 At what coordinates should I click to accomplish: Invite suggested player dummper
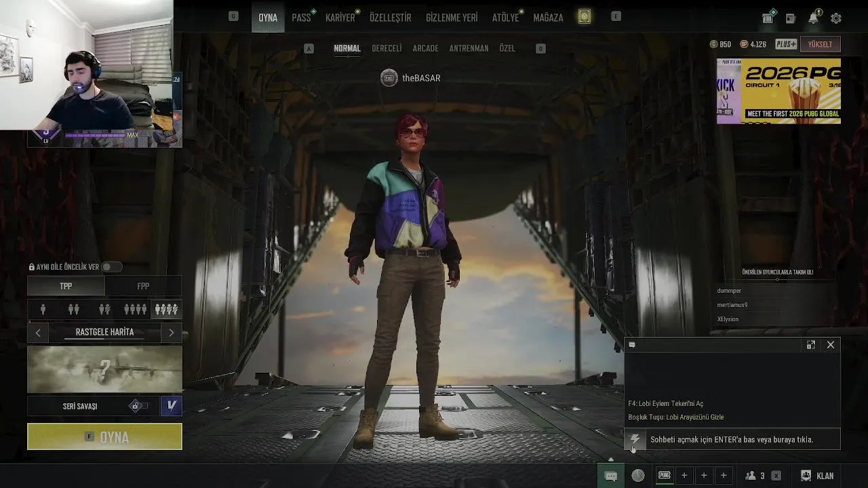[729, 291]
